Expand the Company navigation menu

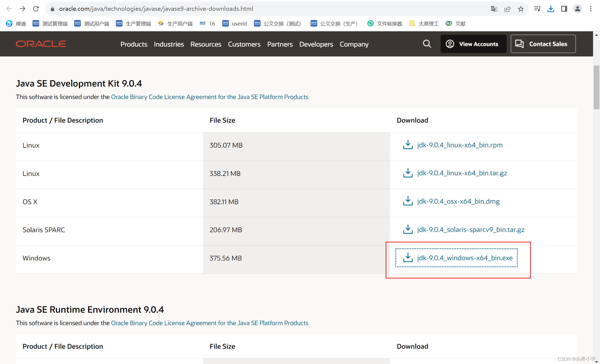(x=354, y=44)
